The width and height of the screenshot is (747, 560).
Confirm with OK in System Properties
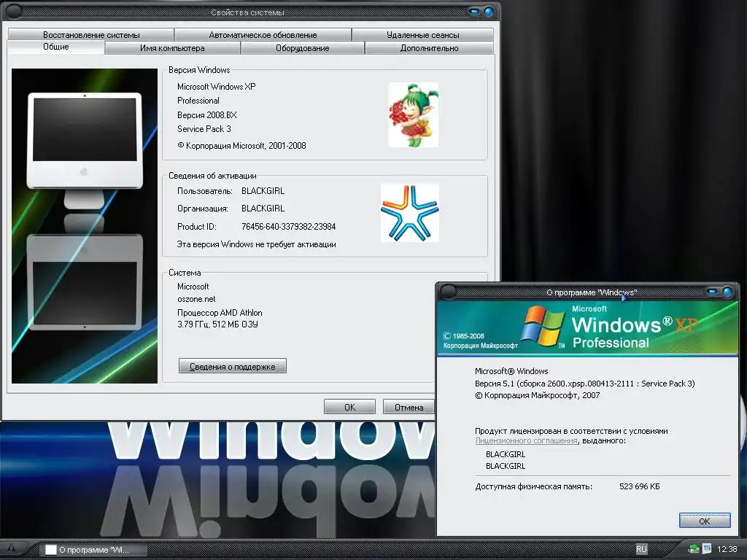point(349,407)
